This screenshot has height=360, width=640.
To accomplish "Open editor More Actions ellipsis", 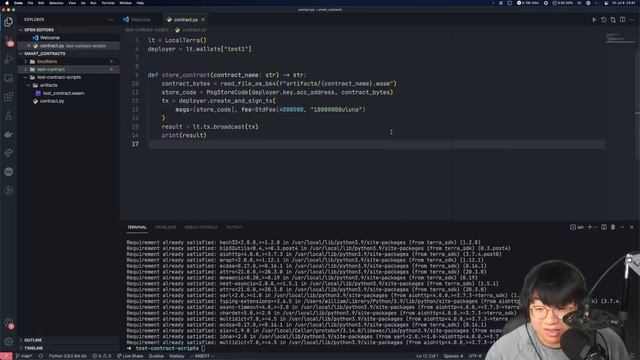I will [632, 20].
